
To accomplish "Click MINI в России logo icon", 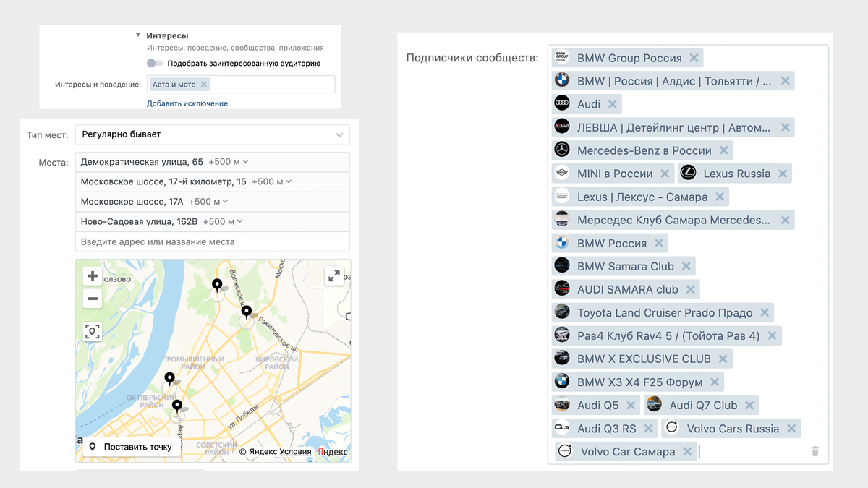I will click(x=562, y=173).
